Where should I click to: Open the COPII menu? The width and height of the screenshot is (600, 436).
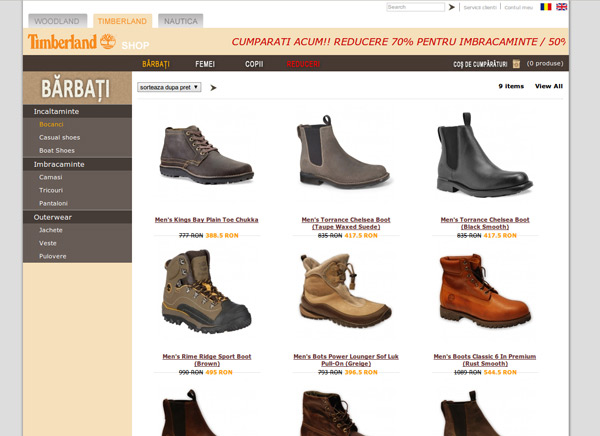(254, 64)
